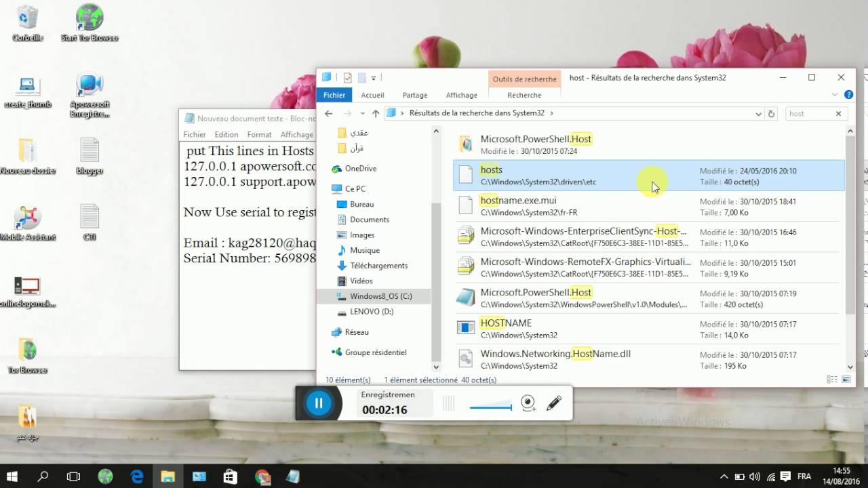Viewport: 868px width, 488px height.
Task: Click the Corbeille desktop icon
Action: pyautogui.click(x=28, y=23)
